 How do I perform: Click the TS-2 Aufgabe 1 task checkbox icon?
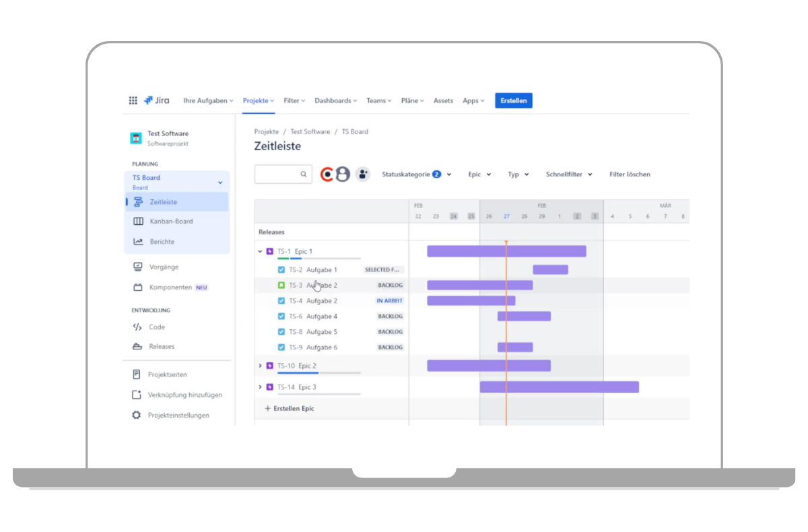pos(281,270)
